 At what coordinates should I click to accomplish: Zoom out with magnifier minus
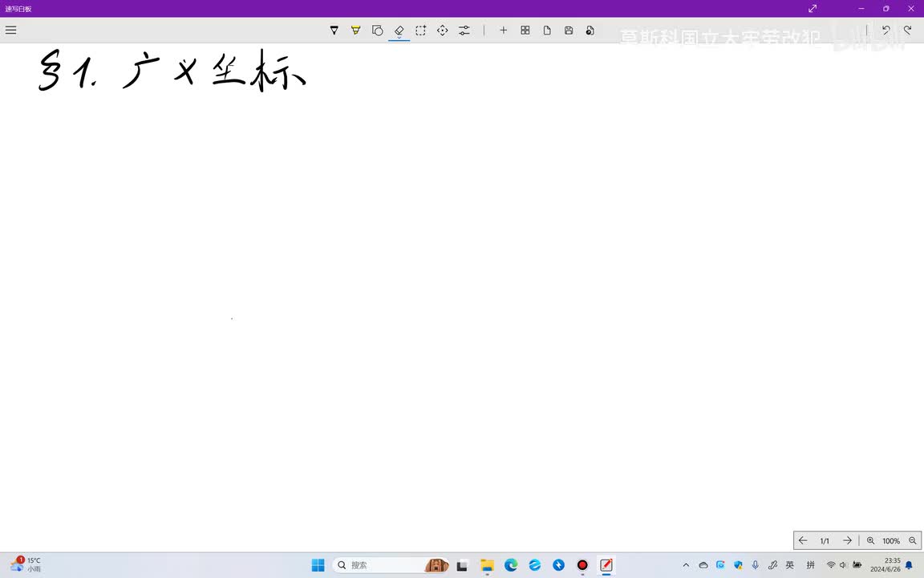912,540
